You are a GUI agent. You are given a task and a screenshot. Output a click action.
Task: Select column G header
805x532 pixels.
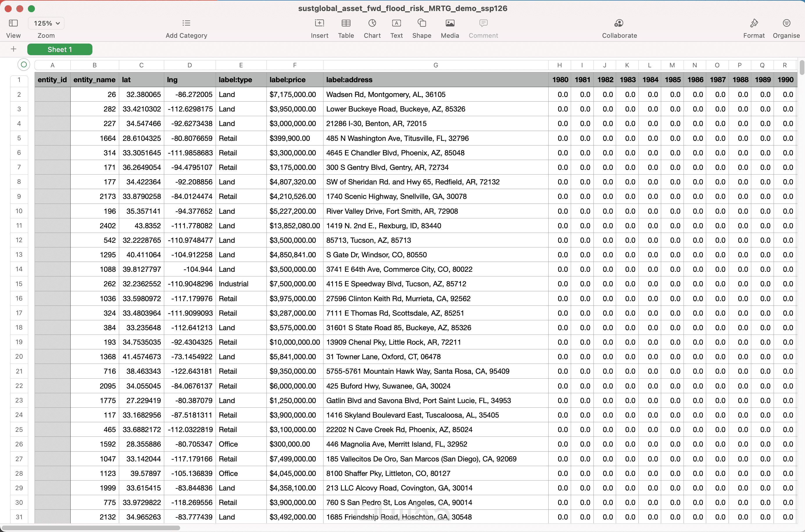[435, 65]
